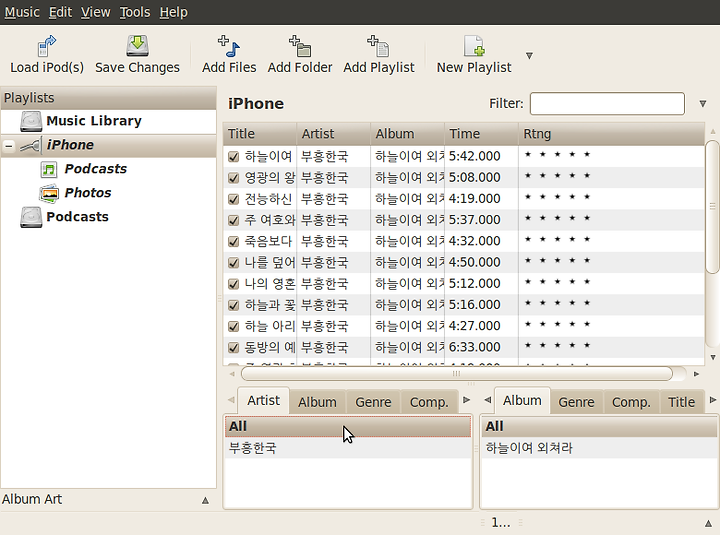Click the Save Changes icon
This screenshot has height=535, width=720.
click(137, 46)
